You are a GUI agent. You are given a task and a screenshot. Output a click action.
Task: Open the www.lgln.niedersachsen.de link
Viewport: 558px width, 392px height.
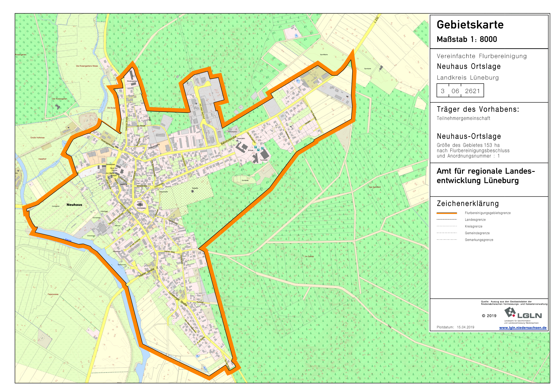523,328
